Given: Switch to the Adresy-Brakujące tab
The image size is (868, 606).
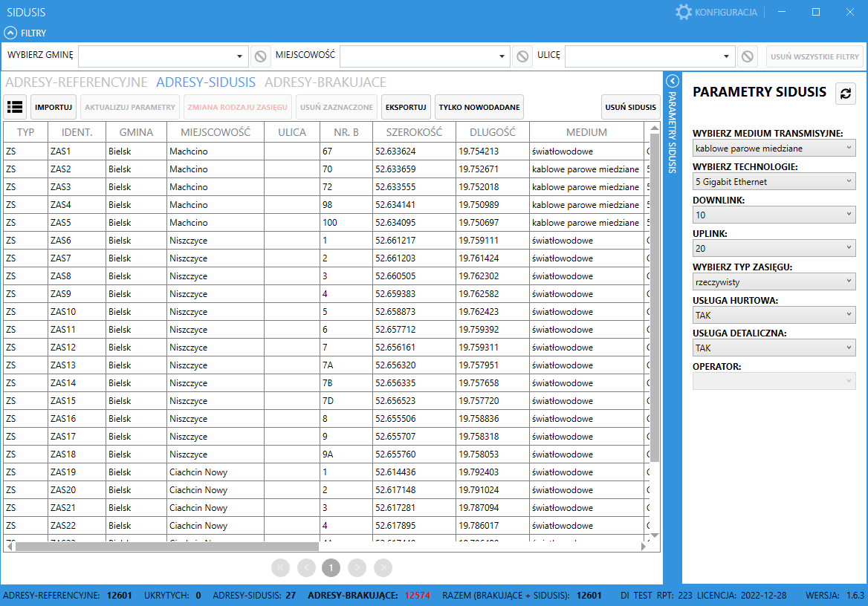Looking at the screenshot, I should click(325, 82).
